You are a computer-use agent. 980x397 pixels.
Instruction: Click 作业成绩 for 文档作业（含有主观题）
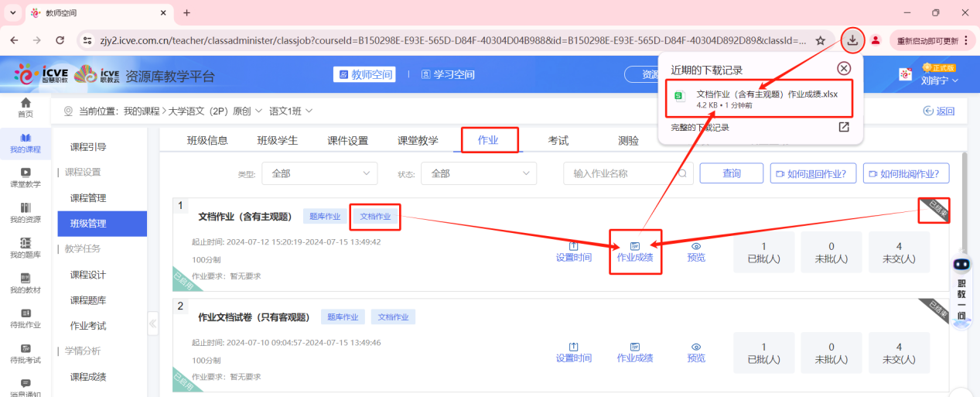[635, 252]
